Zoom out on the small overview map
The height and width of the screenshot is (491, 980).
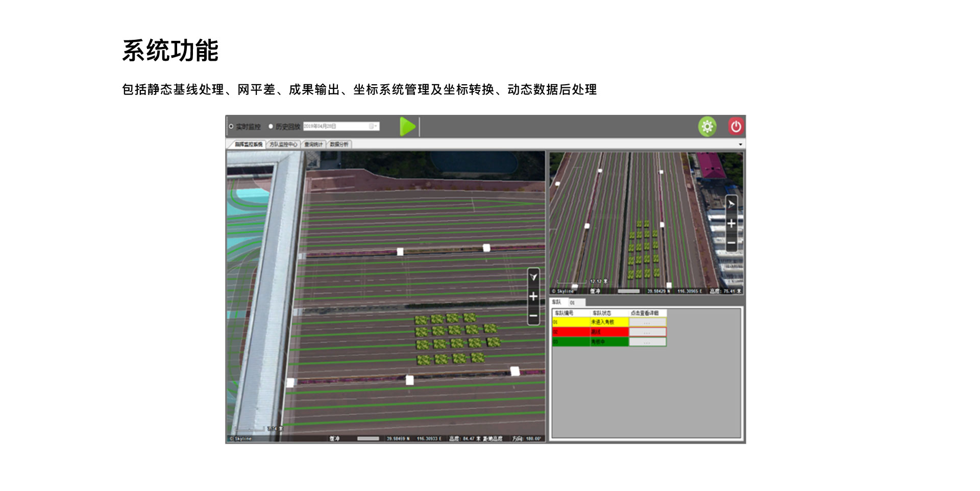point(731,243)
